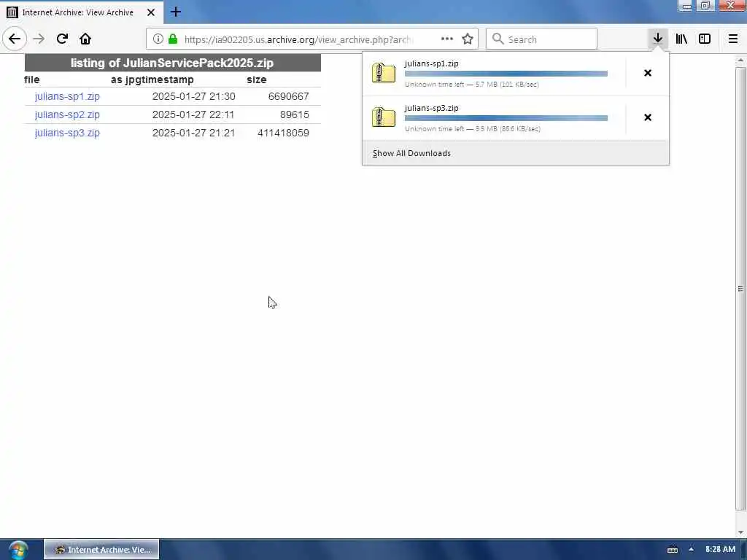Minimize the Firefox window

pos(686,6)
